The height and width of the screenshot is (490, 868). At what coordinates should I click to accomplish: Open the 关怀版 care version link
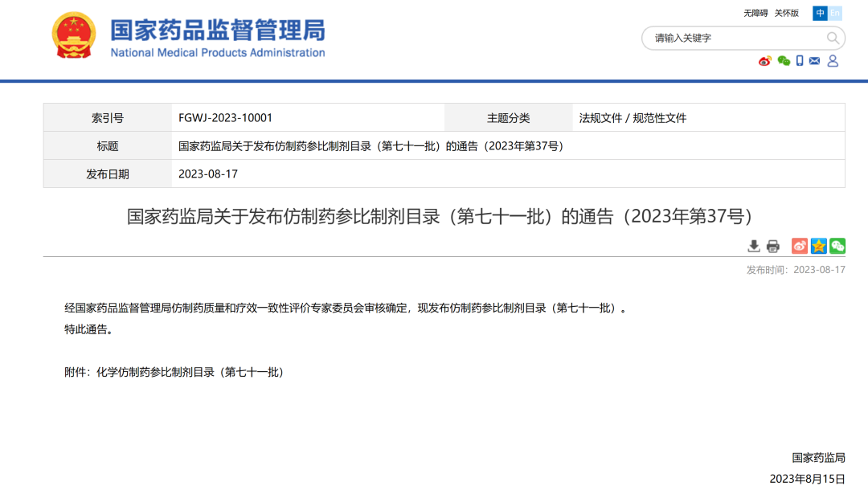click(x=786, y=14)
